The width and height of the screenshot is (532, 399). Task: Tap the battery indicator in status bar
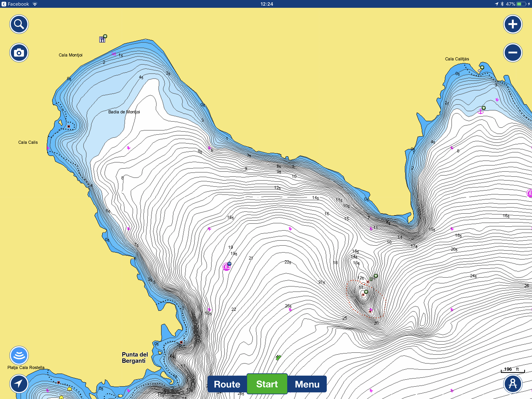[x=521, y=4]
